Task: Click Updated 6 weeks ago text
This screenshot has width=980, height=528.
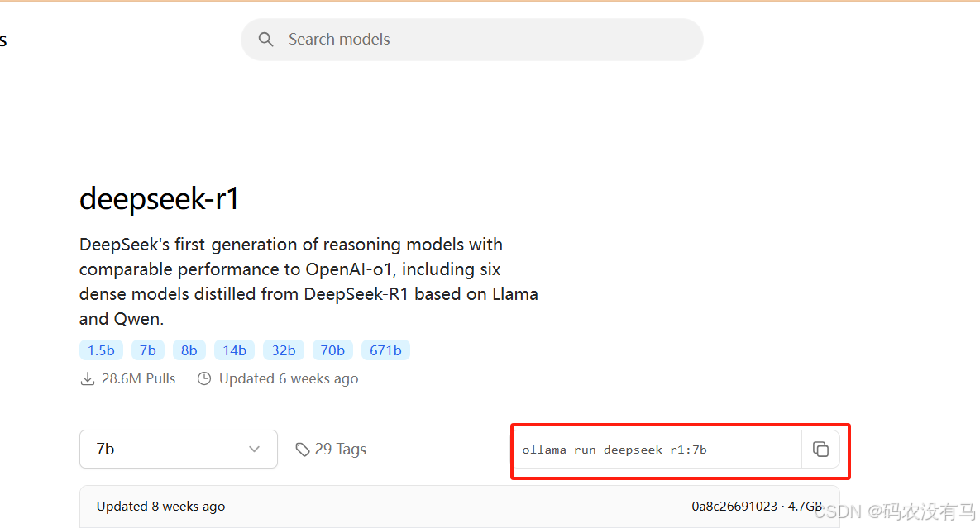Action: click(x=289, y=378)
